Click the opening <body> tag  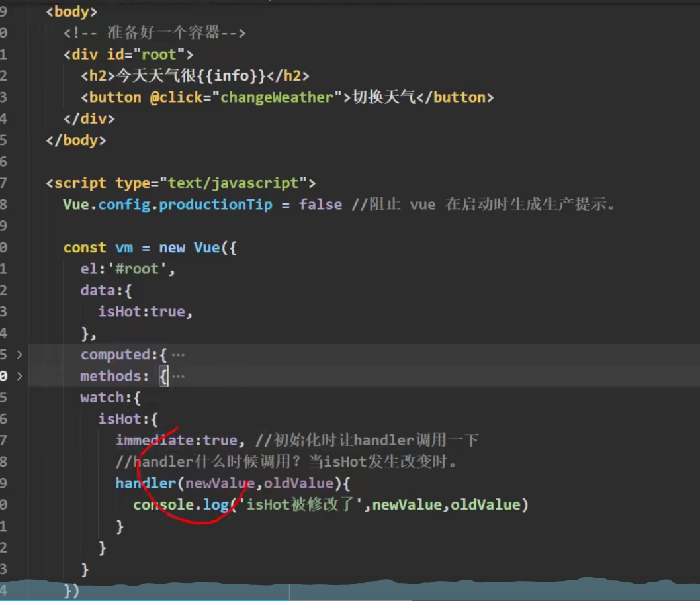[x=71, y=11]
